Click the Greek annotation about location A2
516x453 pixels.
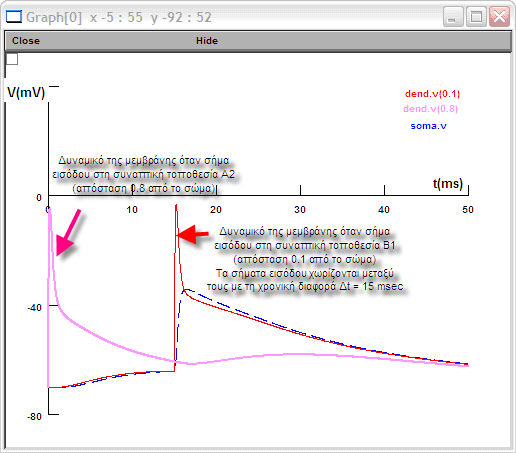144,174
